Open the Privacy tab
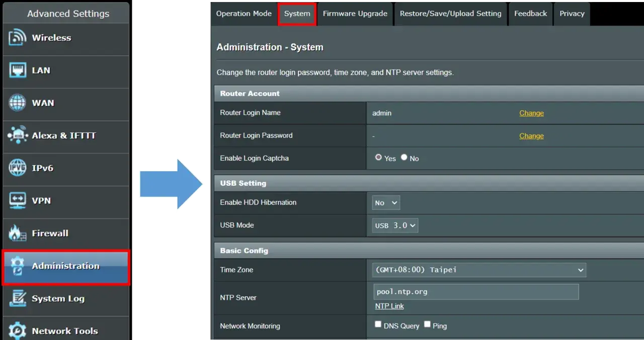The height and width of the screenshot is (340, 644). tap(572, 14)
